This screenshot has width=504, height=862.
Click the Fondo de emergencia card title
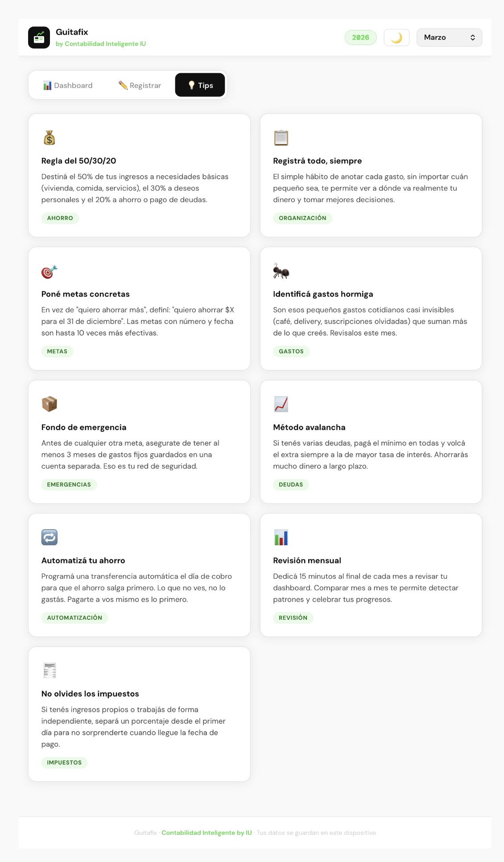[84, 427]
